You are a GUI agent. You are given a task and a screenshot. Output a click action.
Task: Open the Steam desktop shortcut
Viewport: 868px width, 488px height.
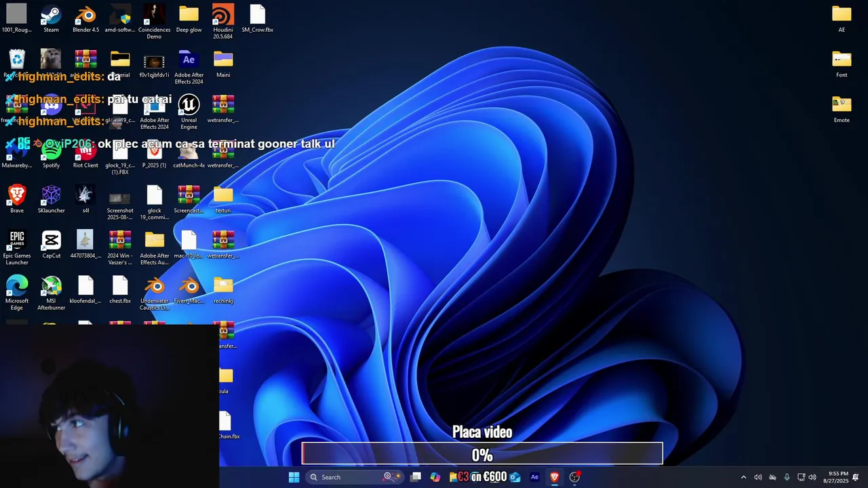(51, 19)
